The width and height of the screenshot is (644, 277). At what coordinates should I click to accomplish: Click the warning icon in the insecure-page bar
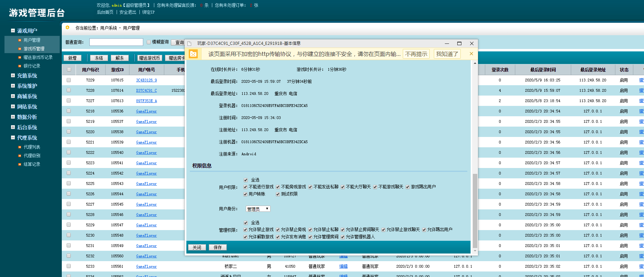coord(193,54)
